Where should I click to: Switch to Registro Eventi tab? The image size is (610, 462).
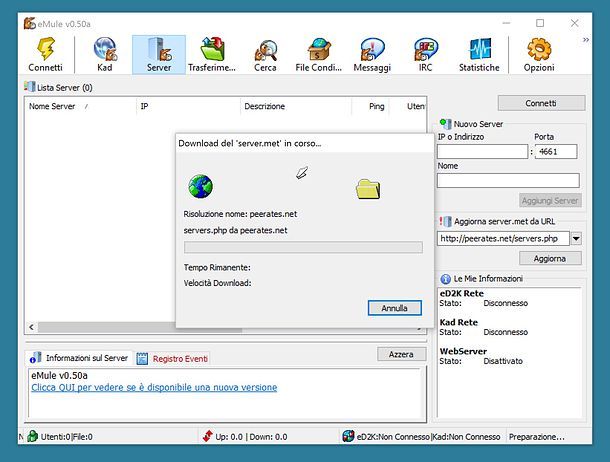173,359
